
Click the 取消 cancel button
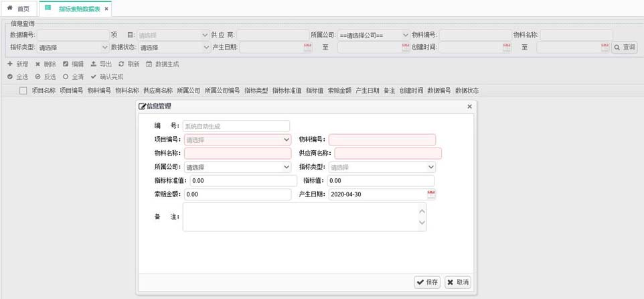click(x=458, y=282)
